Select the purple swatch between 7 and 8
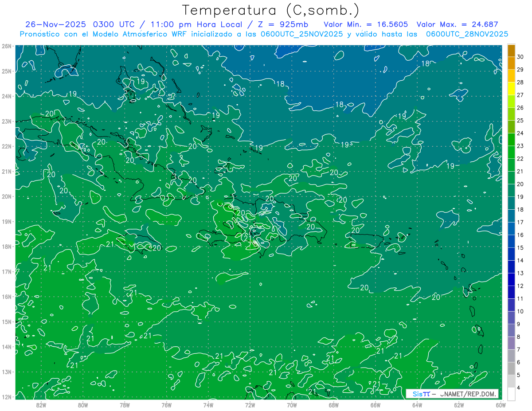The image size is (532, 411). click(511, 343)
